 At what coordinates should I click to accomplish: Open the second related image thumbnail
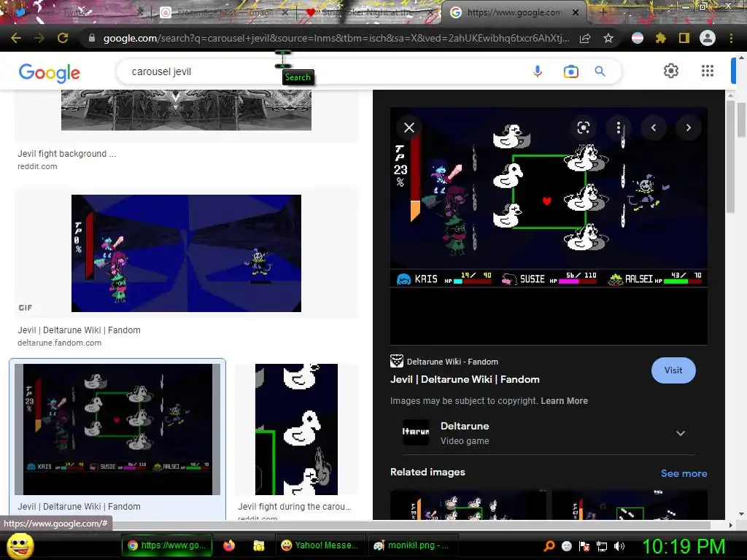coord(630,505)
